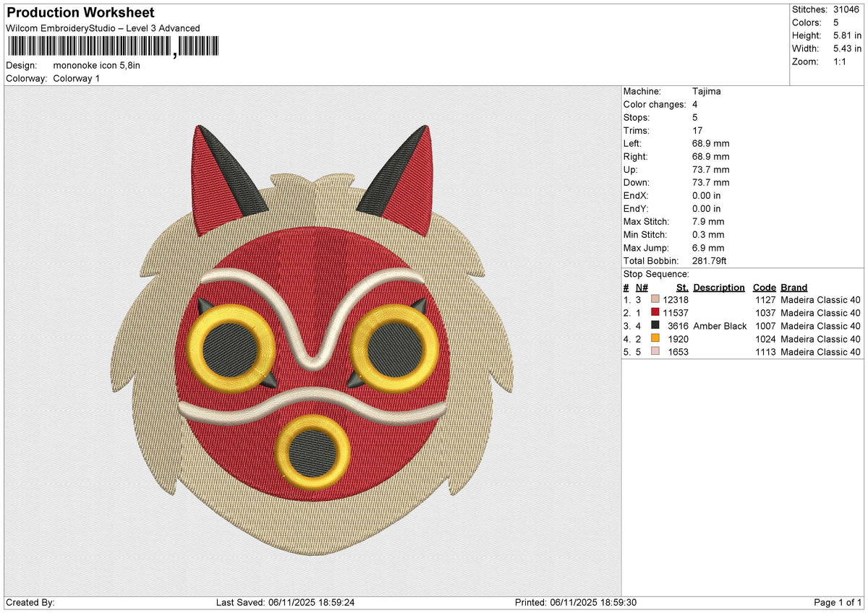
Task: Click the orange swatch for thread 1920
Action: tap(655, 338)
